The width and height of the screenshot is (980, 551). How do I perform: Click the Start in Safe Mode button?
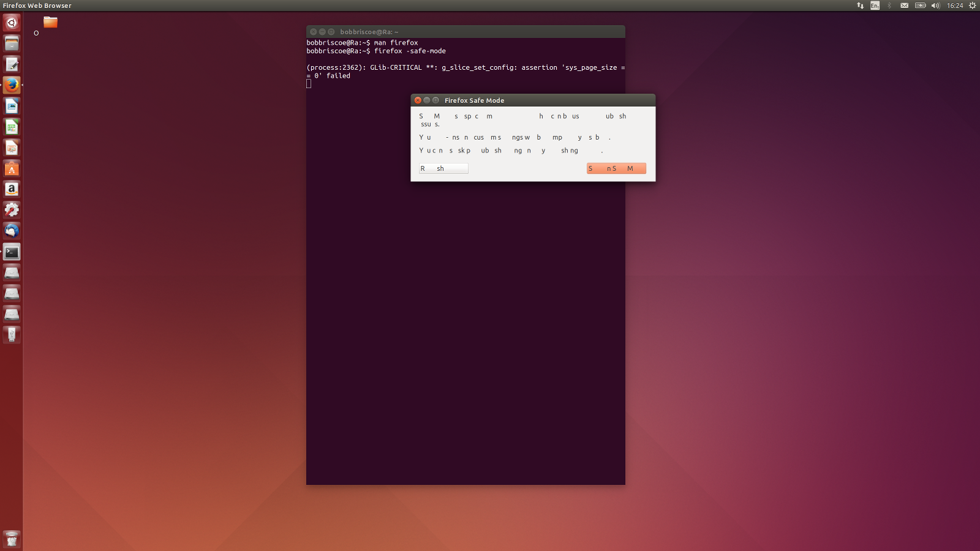616,168
